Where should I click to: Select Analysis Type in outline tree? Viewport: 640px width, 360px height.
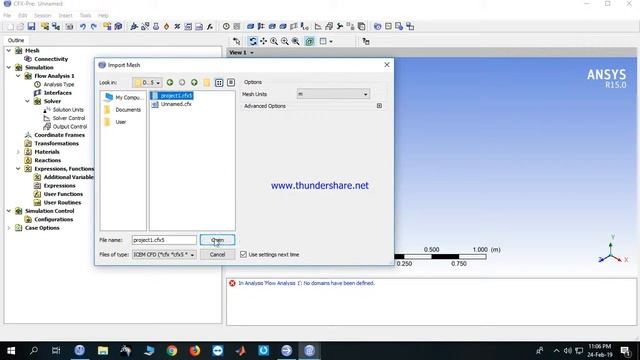[59, 84]
